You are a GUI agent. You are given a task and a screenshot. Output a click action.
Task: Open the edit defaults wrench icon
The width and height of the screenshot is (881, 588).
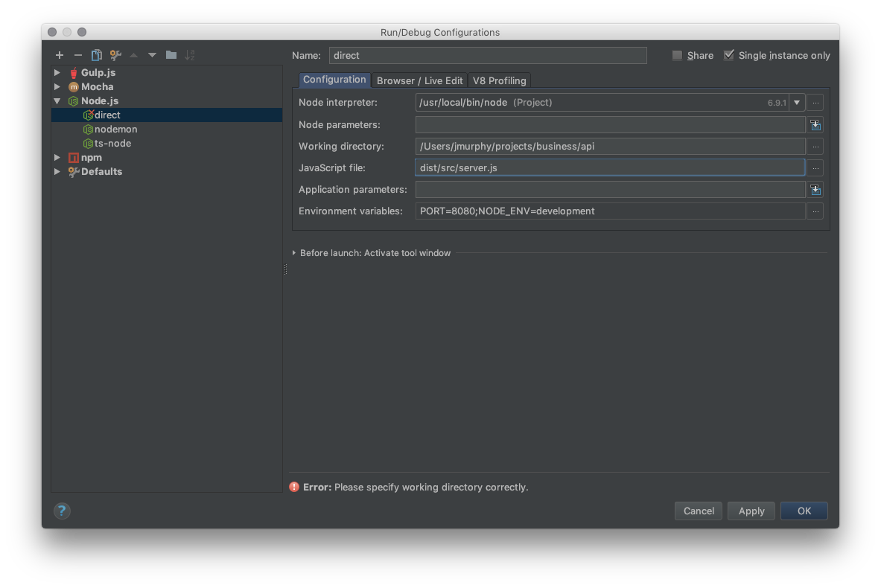[x=115, y=55]
